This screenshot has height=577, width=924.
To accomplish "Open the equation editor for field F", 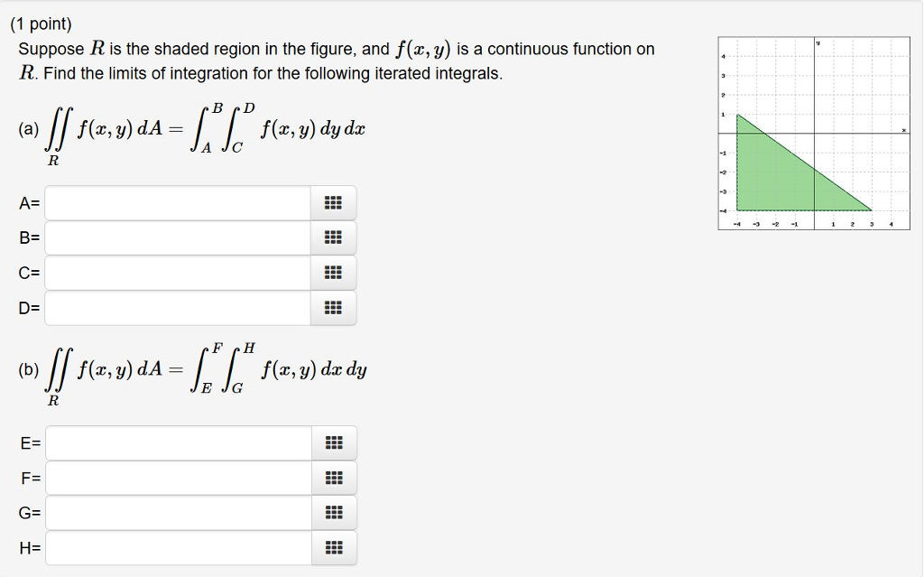I will tap(335, 478).
